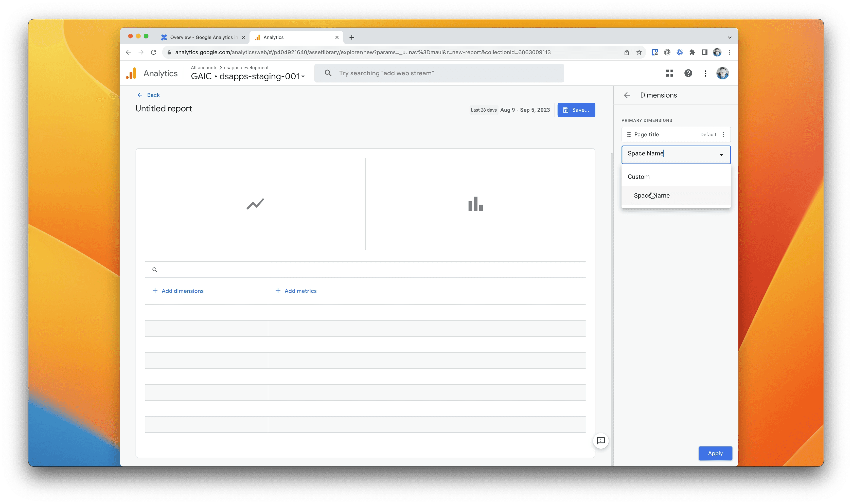Open the browser extensions puzzle icon
This screenshot has height=504, width=852.
point(692,52)
